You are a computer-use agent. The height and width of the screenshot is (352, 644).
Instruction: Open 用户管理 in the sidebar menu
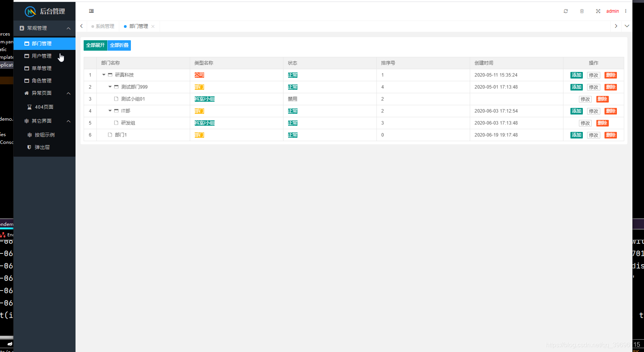pyautogui.click(x=41, y=56)
